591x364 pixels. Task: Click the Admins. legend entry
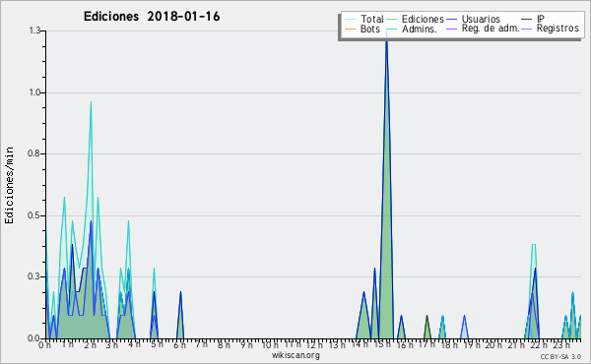coord(412,29)
